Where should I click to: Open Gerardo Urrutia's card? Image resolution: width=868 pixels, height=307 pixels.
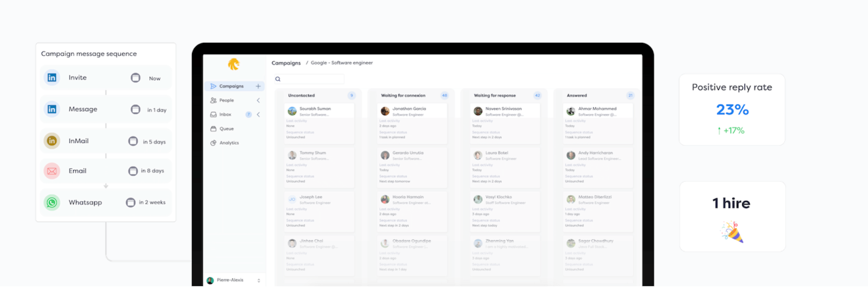[x=412, y=167]
